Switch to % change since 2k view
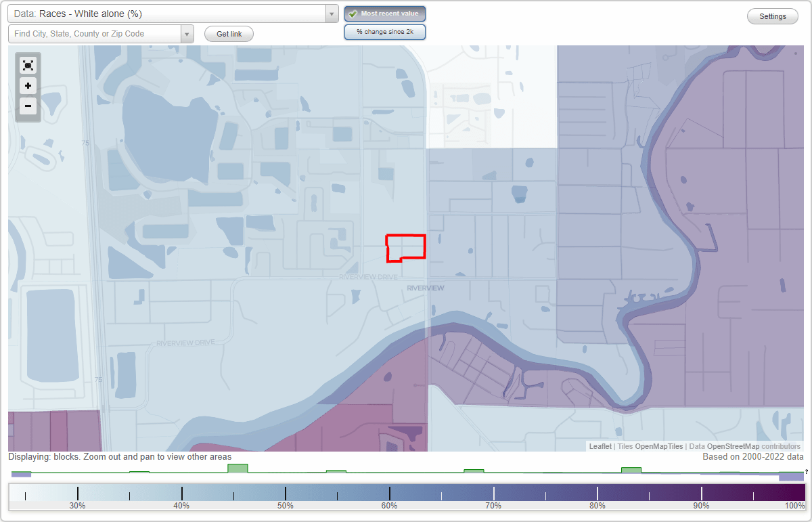This screenshot has height=522, width=812. (384, 31)
